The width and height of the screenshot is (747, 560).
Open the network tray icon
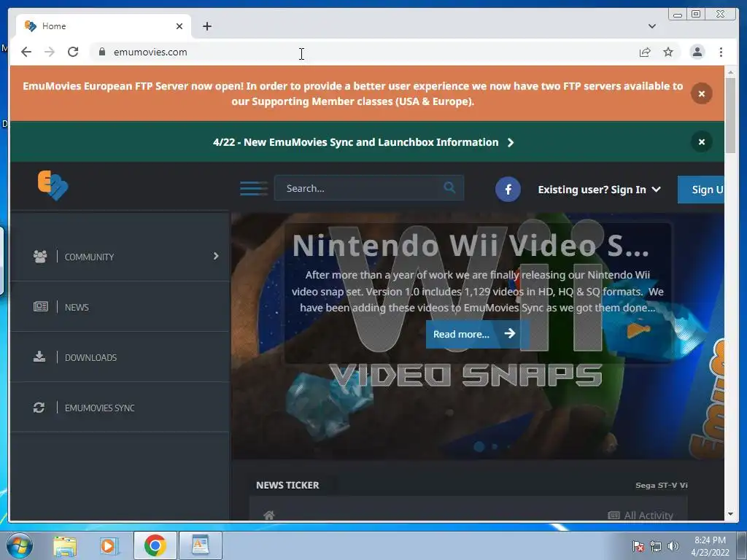pyautogui.click(x=656, y=546)
